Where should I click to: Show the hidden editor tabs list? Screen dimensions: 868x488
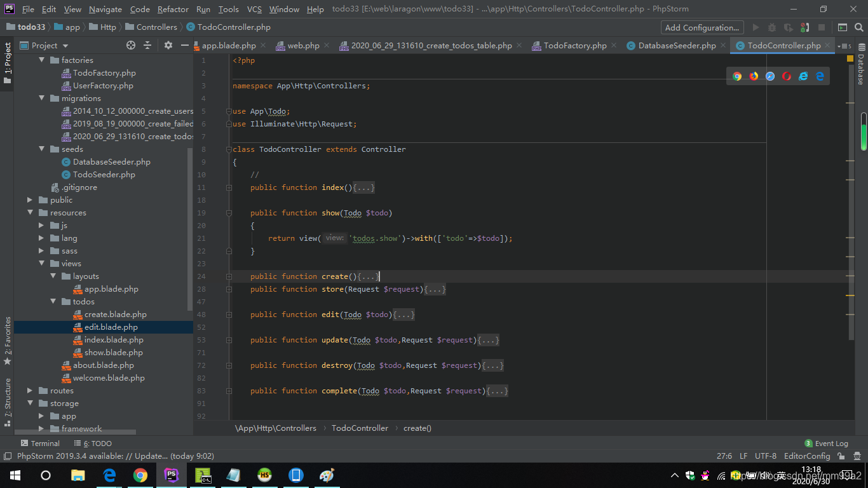tap(844, 46)
